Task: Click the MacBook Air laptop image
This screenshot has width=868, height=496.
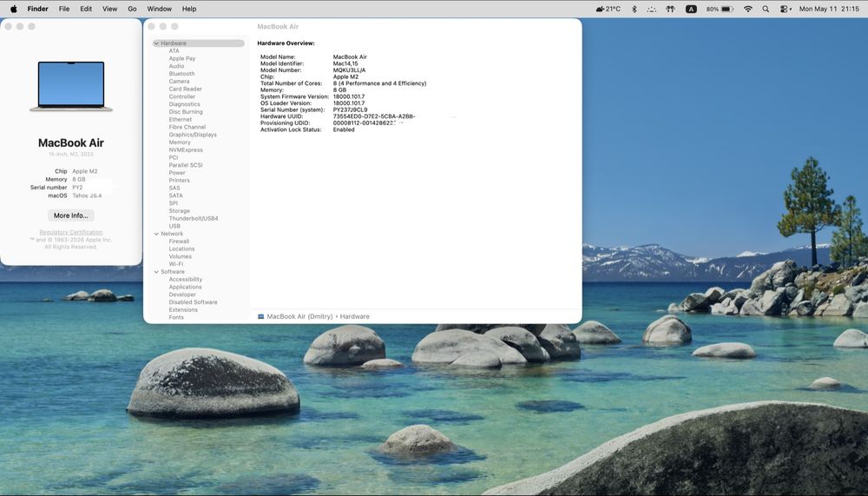Action: click(71, 87)
